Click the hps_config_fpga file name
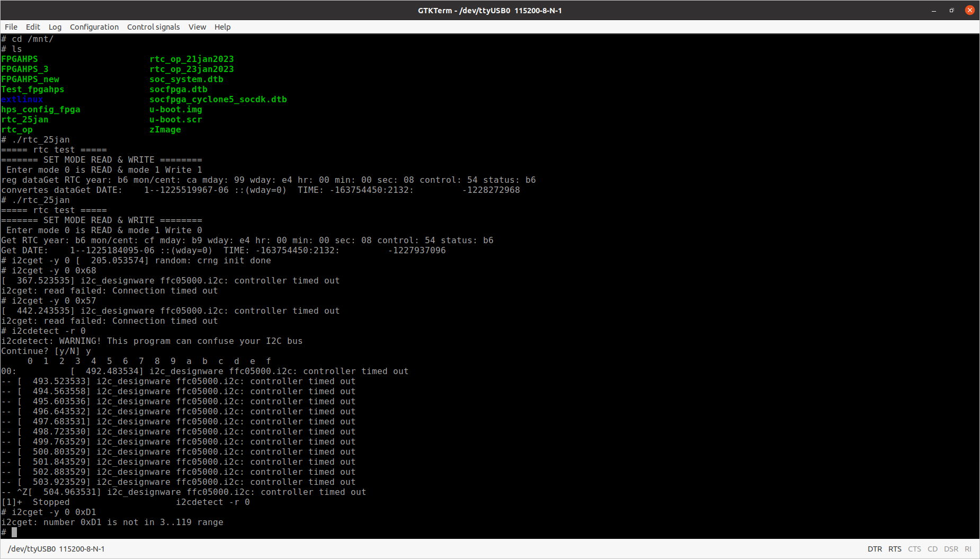980x559 pixels. (41, 110)
